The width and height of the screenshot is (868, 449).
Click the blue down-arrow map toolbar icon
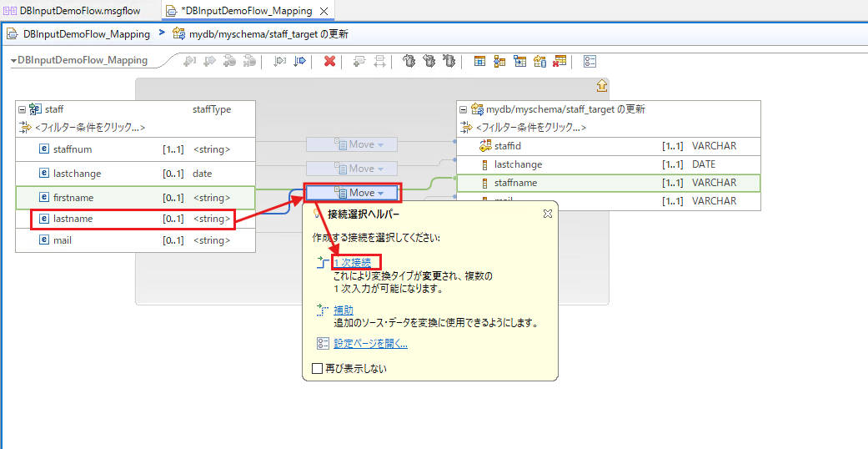click(x=300, y=61)
